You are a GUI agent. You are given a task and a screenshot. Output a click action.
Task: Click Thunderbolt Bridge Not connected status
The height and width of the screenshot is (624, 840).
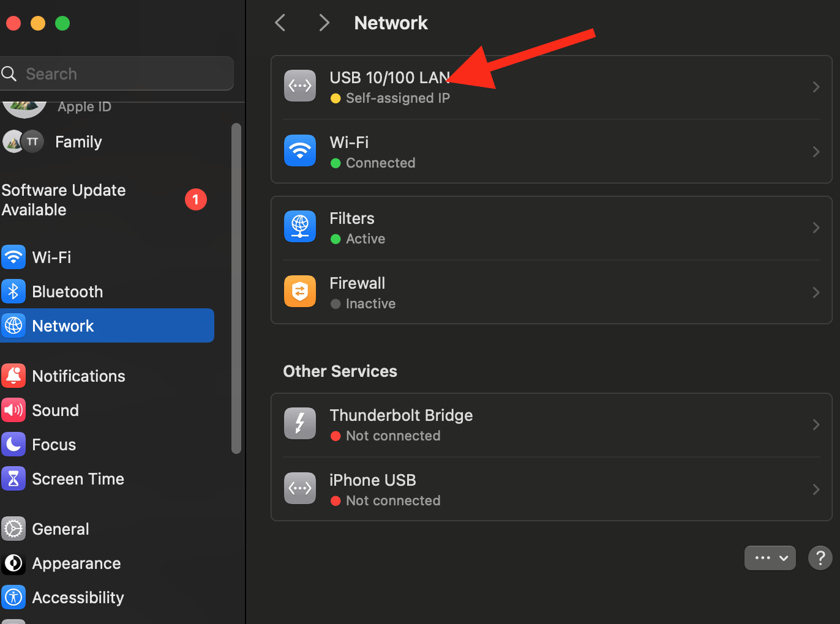(393, 436)
